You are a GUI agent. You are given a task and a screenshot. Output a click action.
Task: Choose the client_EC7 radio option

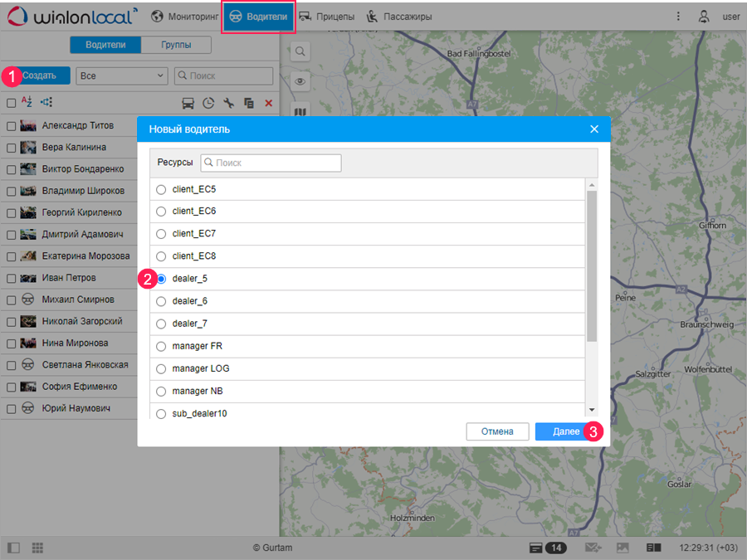click(161, 234)
